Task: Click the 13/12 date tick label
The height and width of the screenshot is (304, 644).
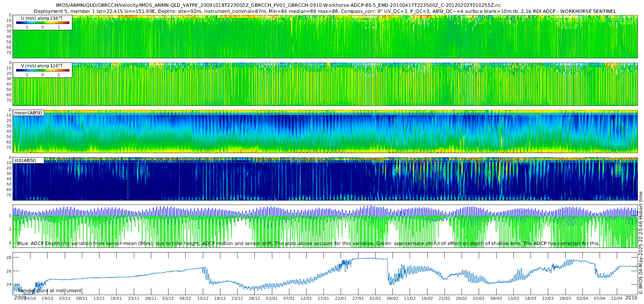Action: [203, 298]
